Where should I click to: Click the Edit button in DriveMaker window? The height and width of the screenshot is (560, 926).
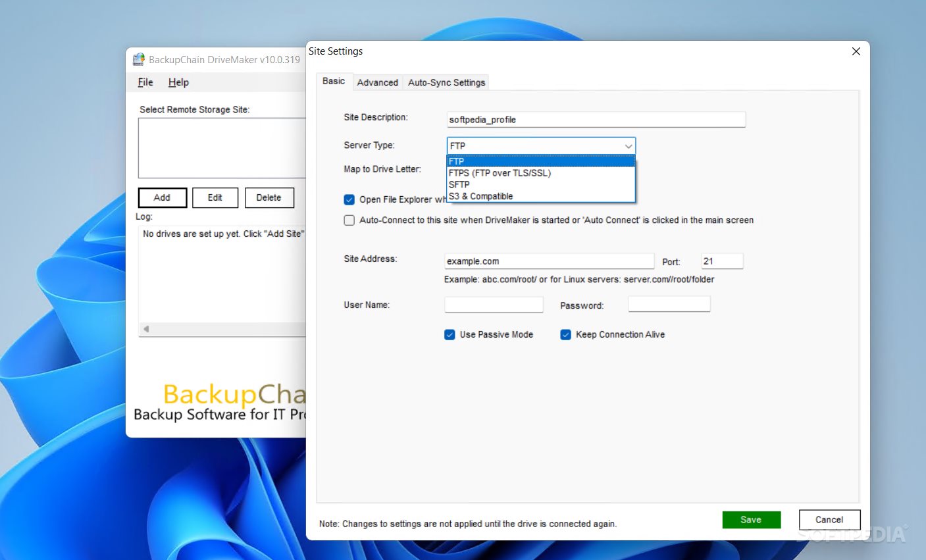click(215, 197)
